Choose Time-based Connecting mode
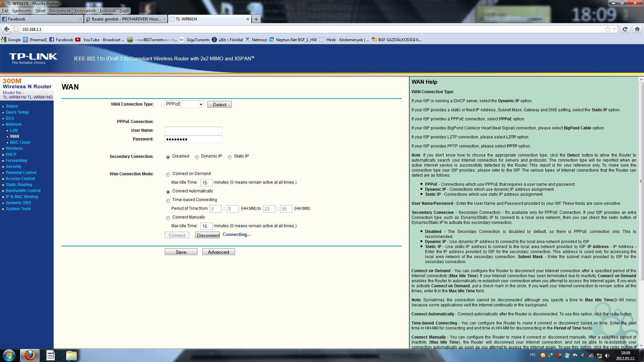The height and width of the screenshot is (362, 644). [x=168, y=201]
